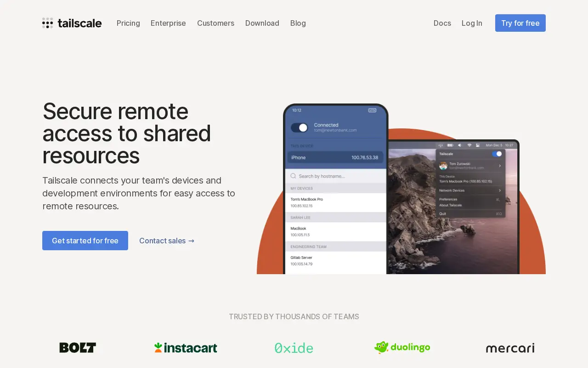588x368 pixels.
Task: Follow the Contact sales link
Action: (167, 241)
